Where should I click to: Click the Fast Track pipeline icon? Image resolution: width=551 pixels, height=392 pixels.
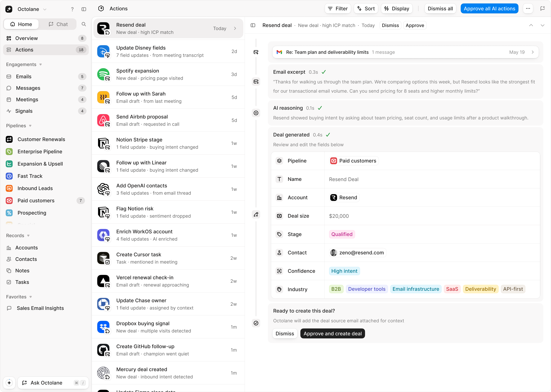pyautogui.click(x=9, y=176)
